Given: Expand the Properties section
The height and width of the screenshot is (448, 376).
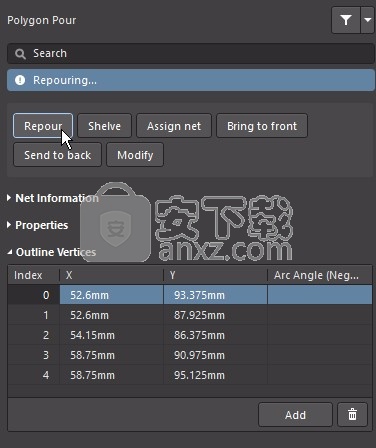Looking at the screenshot, I should 9,225.
